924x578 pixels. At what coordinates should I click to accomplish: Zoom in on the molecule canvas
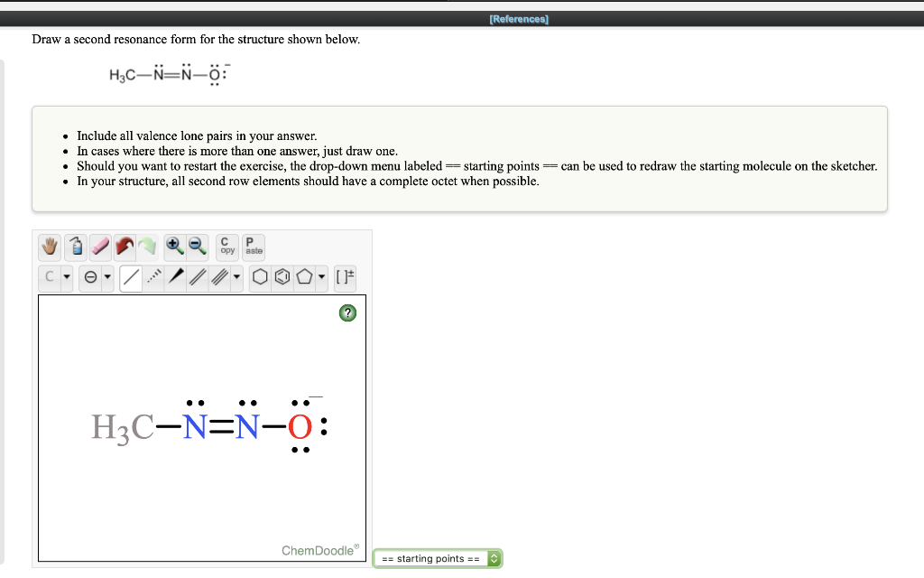[174, 246]
